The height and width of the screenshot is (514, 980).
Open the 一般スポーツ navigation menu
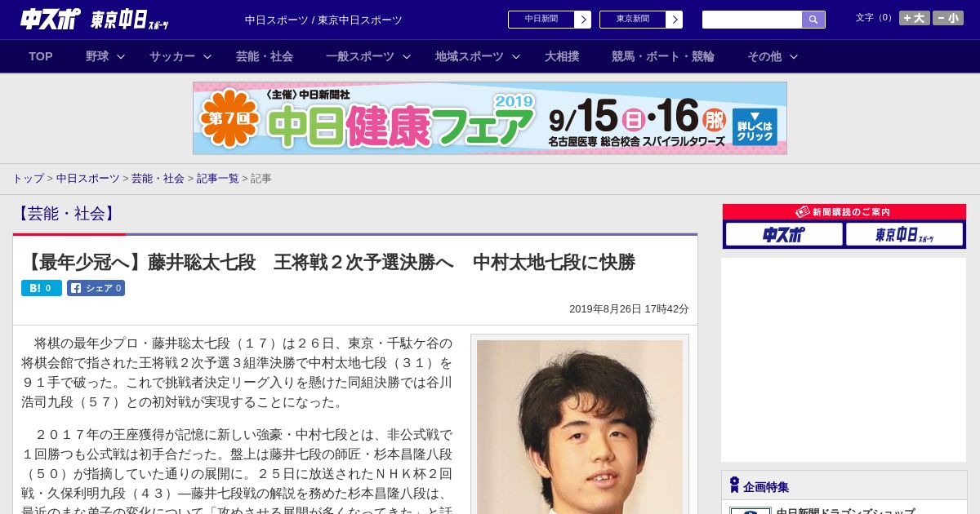coord(360,56)
